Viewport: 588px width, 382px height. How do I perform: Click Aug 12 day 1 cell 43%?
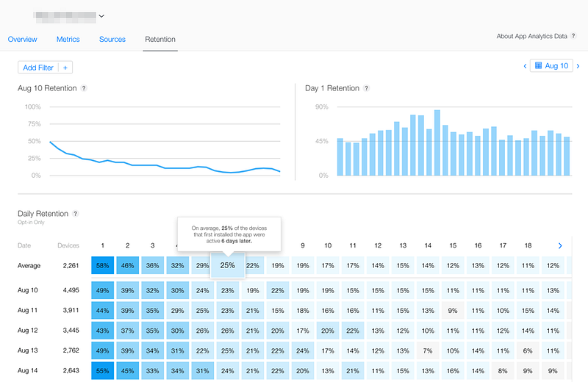click(103, 331)
